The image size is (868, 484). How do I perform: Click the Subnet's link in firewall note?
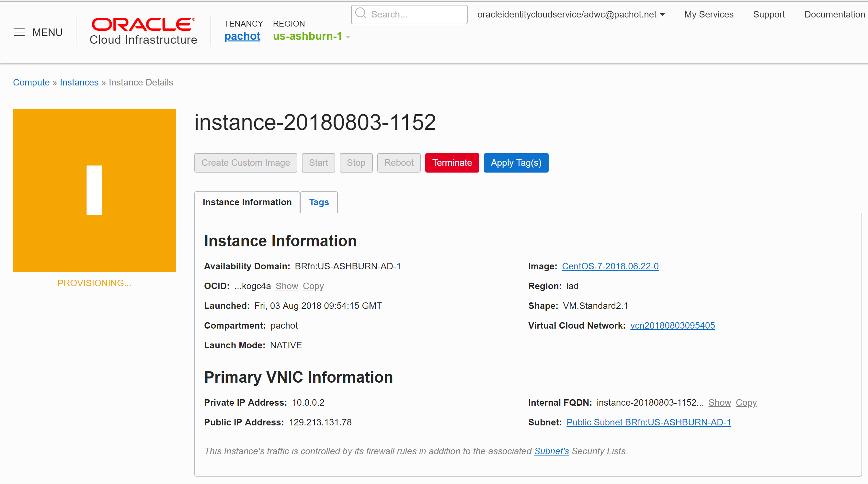(552, 451)
